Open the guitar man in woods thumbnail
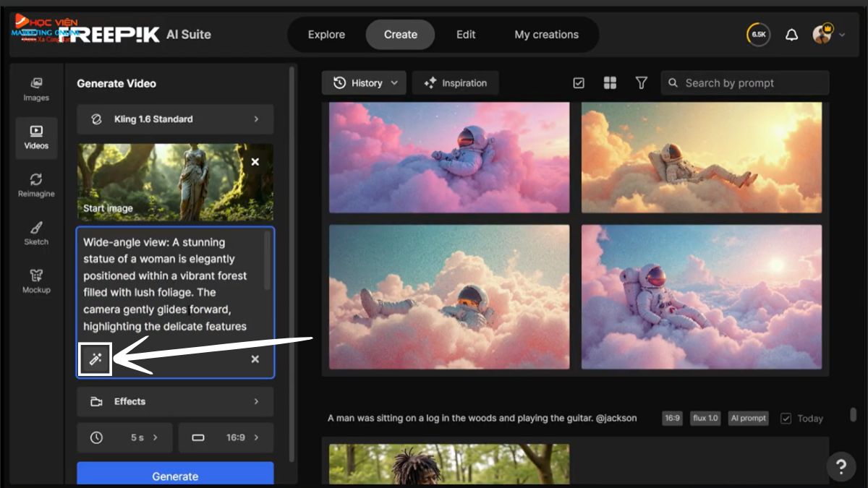This screenshot has height=488, width=868. (449, 464)
